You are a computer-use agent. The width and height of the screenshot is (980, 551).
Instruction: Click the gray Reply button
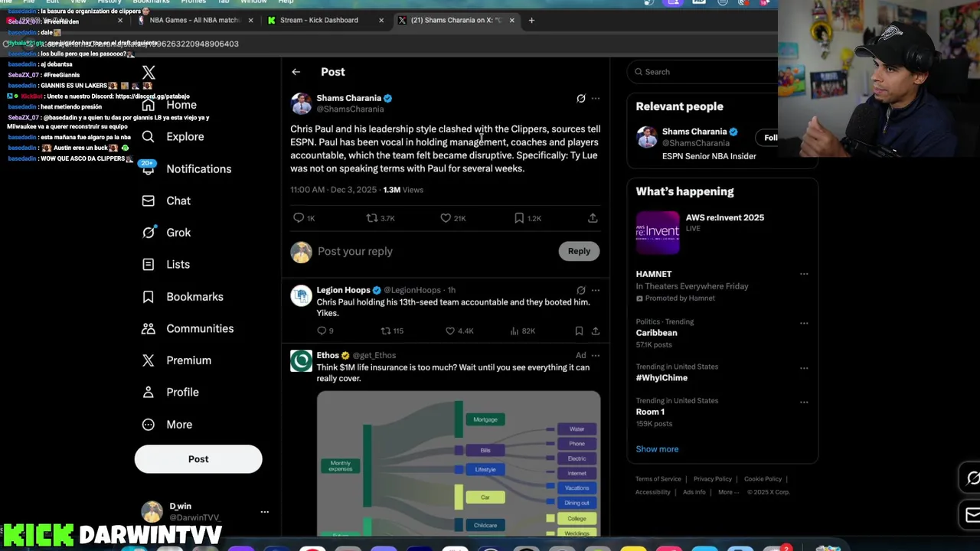coord(579,251)
